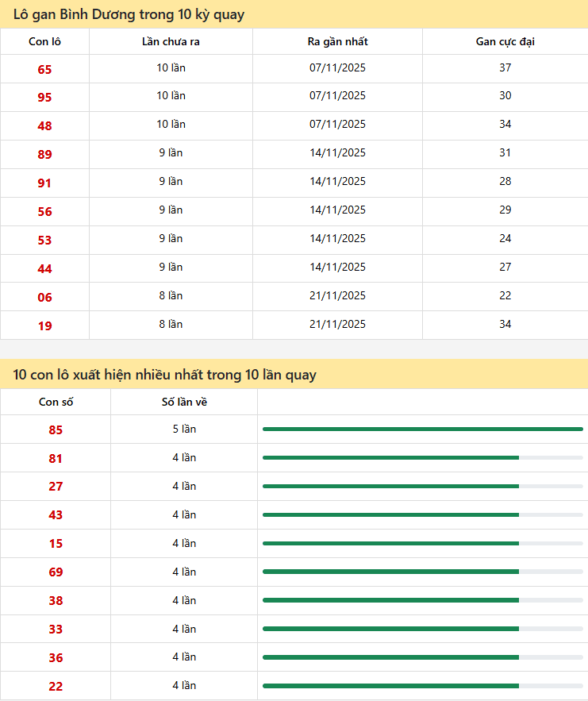Click the progress bar for number 85
Viewport: 588px width, 701px height.
click(422, 429)
